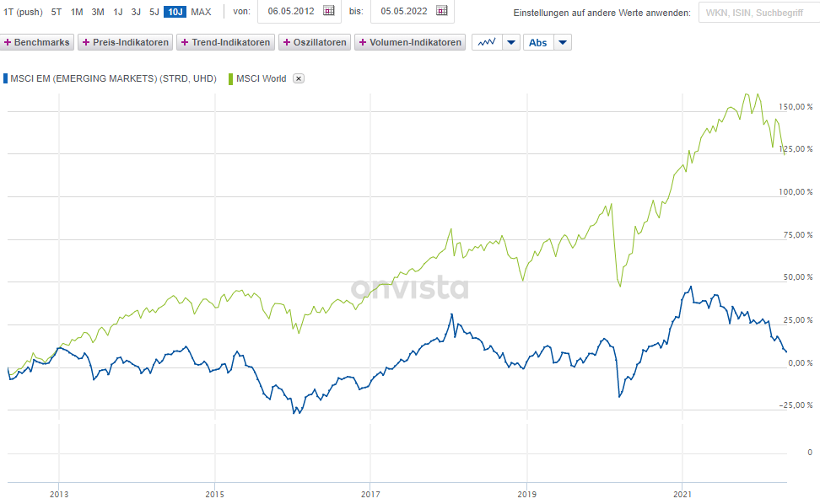820x504 pixels.
Task: Open the Trend-Indikatoren menu
Action: (225, 42)
